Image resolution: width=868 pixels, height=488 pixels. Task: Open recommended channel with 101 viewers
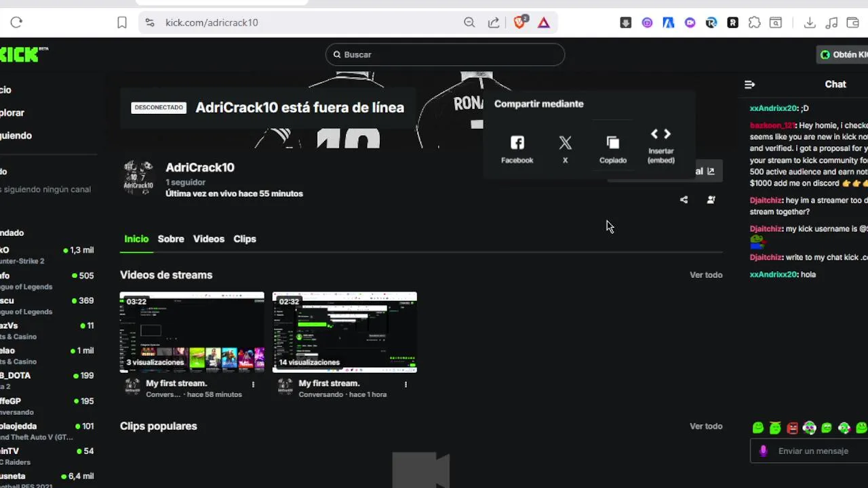[47, 431]
